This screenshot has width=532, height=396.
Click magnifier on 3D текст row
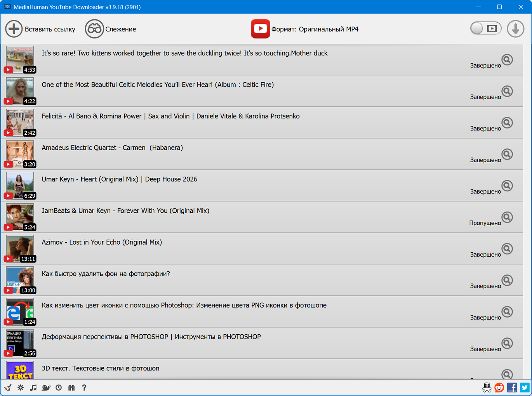[507, 374]
